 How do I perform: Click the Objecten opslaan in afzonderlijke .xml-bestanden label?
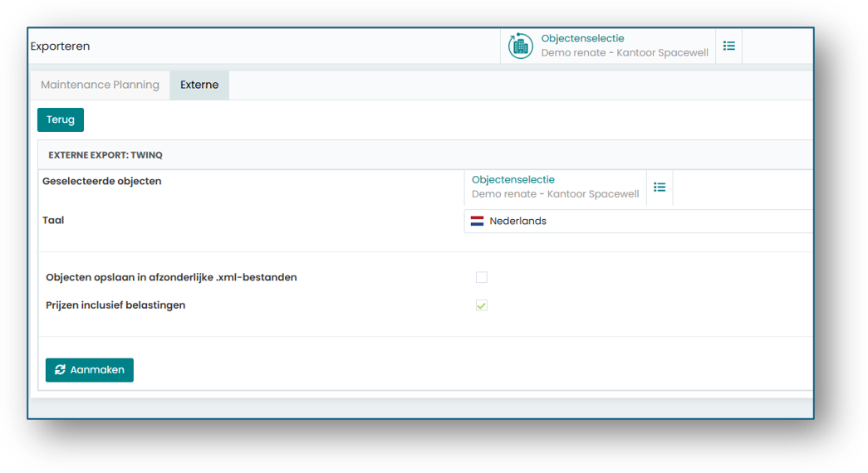tap(171, 277)
